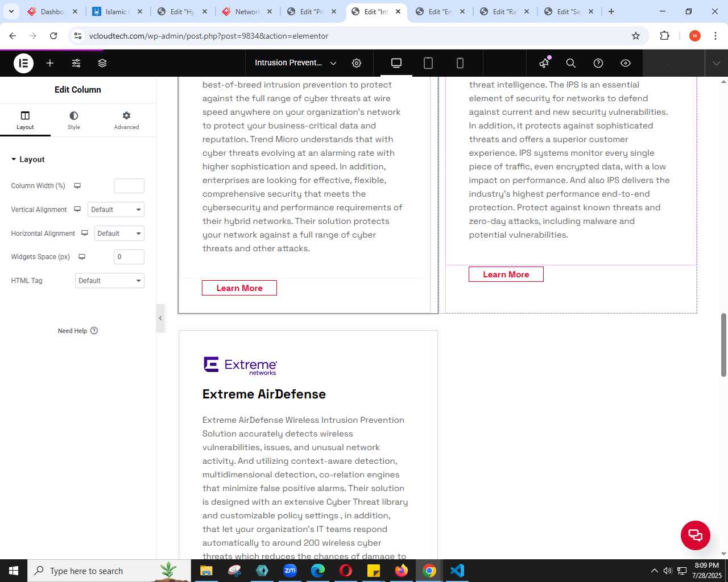728x582 pixels.
Task: Open the Intrusion Prevent... document dropdown
Action: tap(296, 63)
